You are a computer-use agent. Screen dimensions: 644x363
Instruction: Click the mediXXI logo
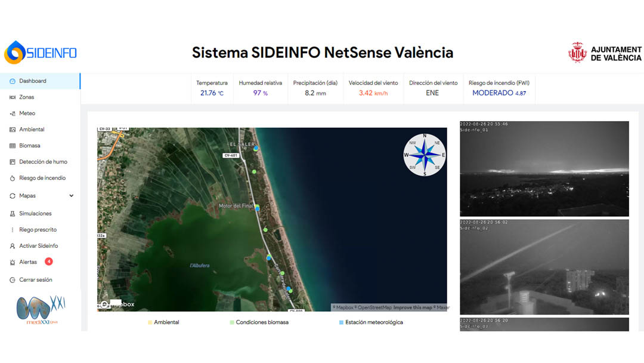coord(41,310)
